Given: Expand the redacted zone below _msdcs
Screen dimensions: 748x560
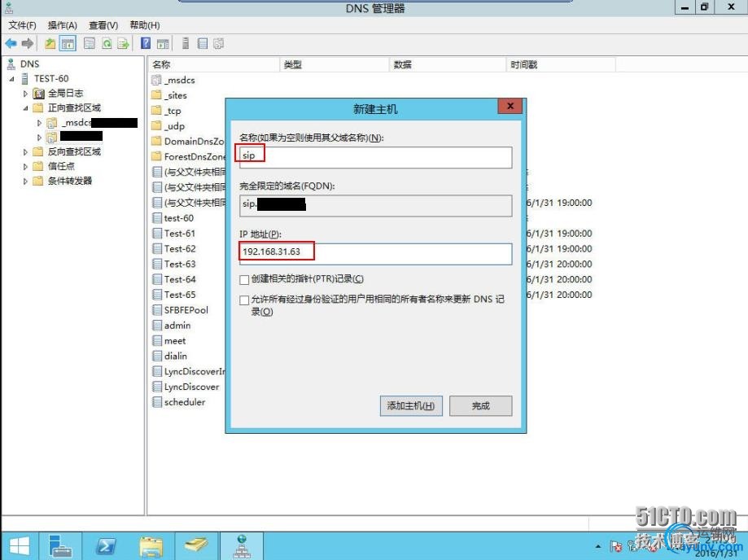Looking at the screenshot, I should point(39,138).
